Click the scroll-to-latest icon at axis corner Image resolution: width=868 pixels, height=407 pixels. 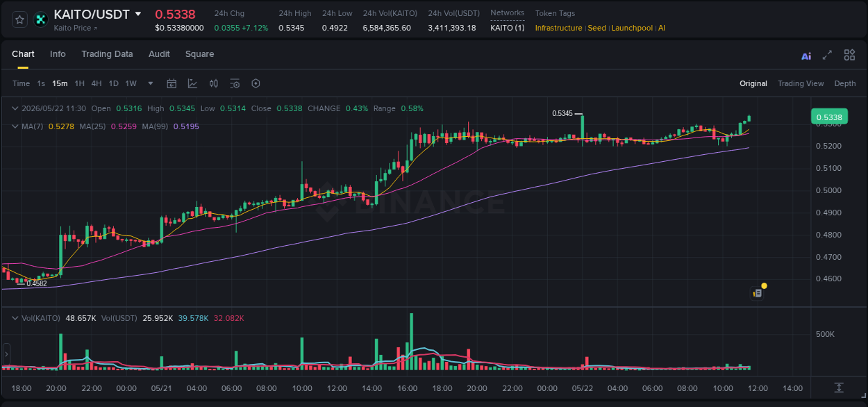click(839, 388)
